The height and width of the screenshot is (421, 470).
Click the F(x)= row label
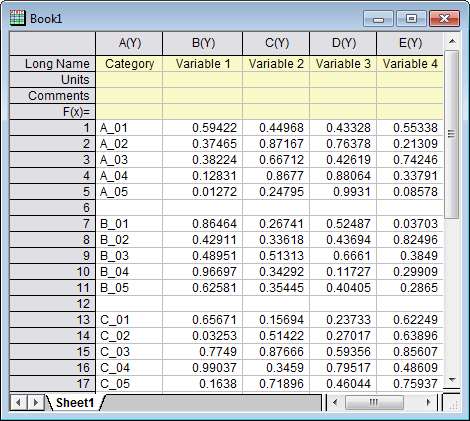coord(53,112)
